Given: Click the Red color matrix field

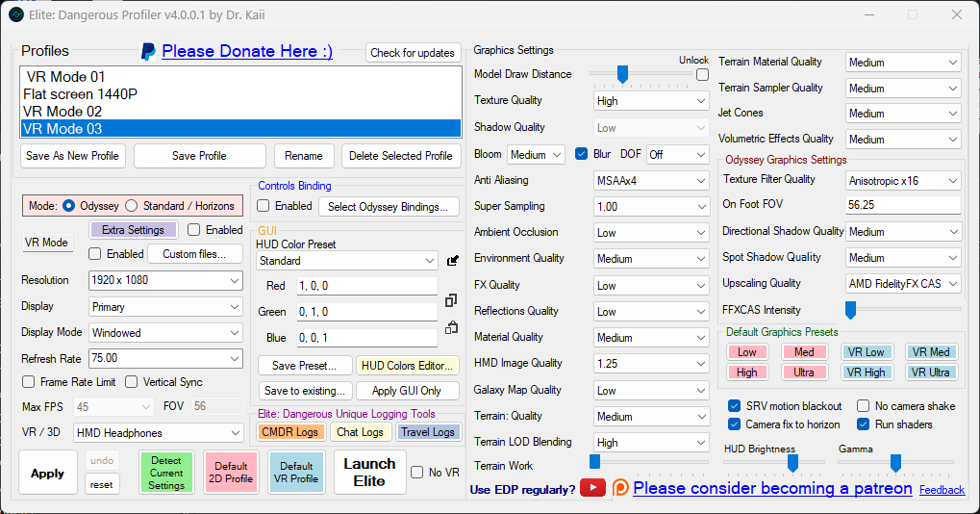Looking at the screenshot, I should [366, 286].
